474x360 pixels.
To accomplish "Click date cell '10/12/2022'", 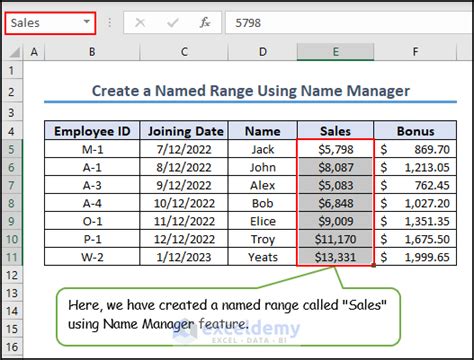I will click(x=184, y=203).
